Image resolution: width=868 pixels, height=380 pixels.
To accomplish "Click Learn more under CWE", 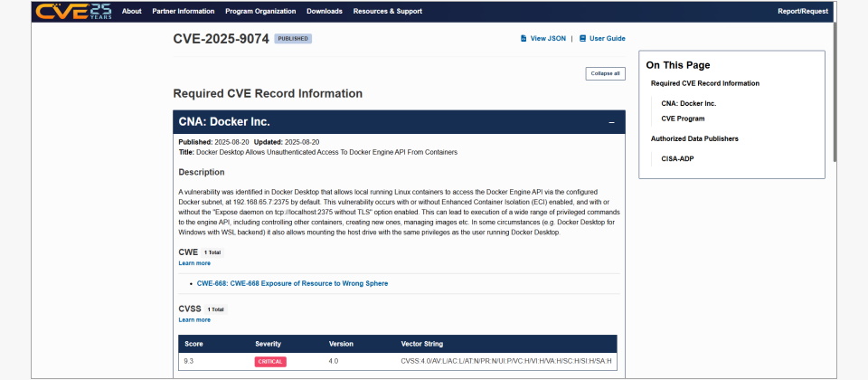I will (194, 263).
